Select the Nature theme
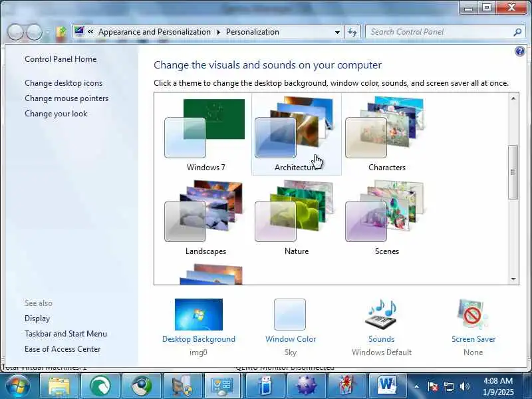This screenshot has width=532, height=399. click(296, 218)
